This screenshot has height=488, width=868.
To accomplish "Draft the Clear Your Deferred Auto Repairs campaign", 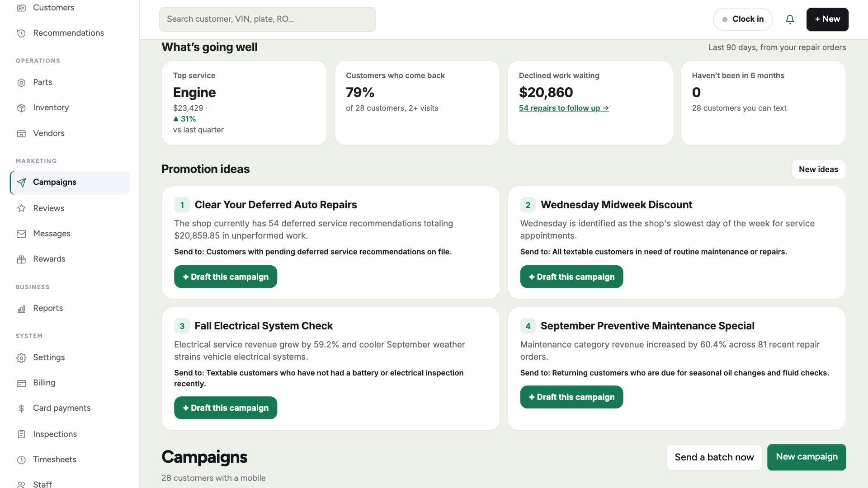I will click(226, 277).
